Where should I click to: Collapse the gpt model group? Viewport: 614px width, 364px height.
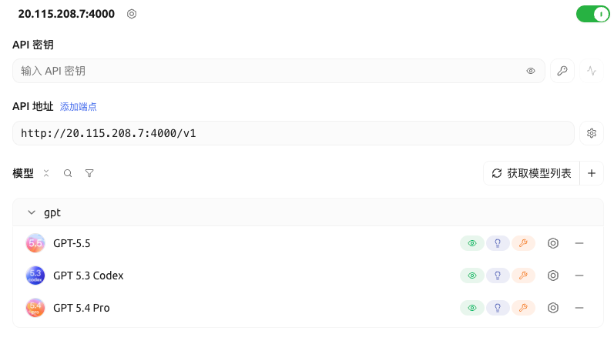point(32,212)
